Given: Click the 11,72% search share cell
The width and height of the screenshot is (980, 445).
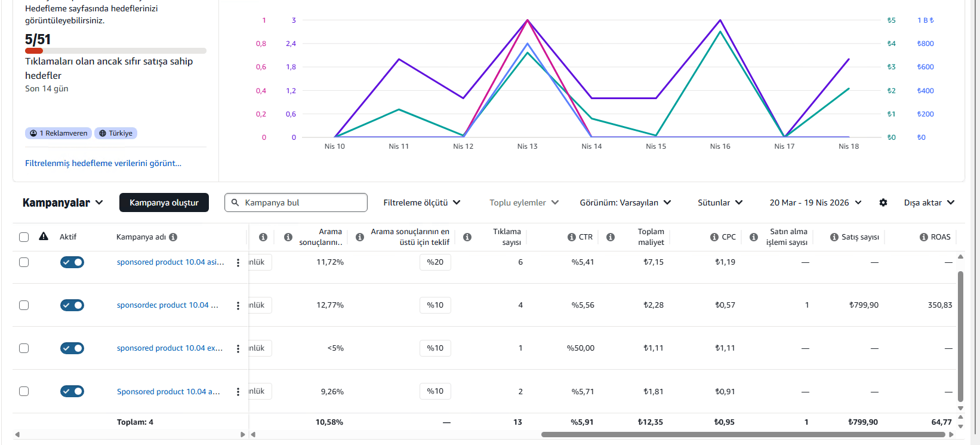Looking at the screenshot, I should click(330, 262).
